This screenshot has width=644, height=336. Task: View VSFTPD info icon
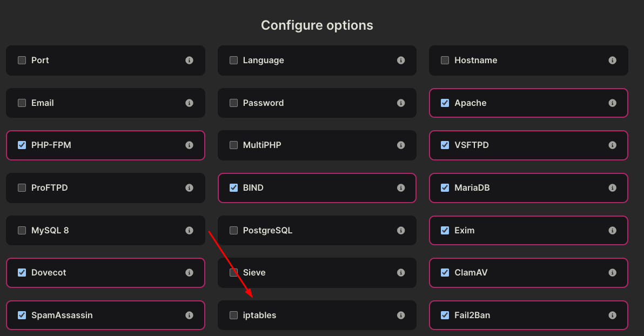(612, 145)
